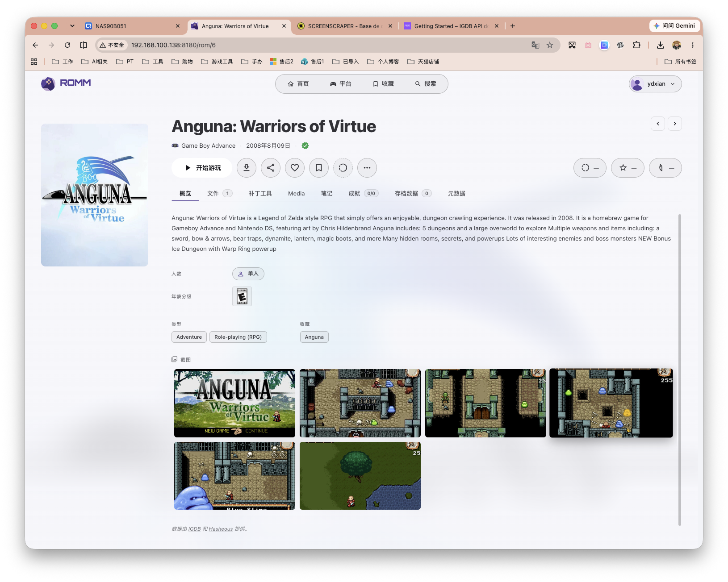Open the IGDB link
Image resolution: width=728 pixels, height=582 pixels.
(x=194, y=529)
